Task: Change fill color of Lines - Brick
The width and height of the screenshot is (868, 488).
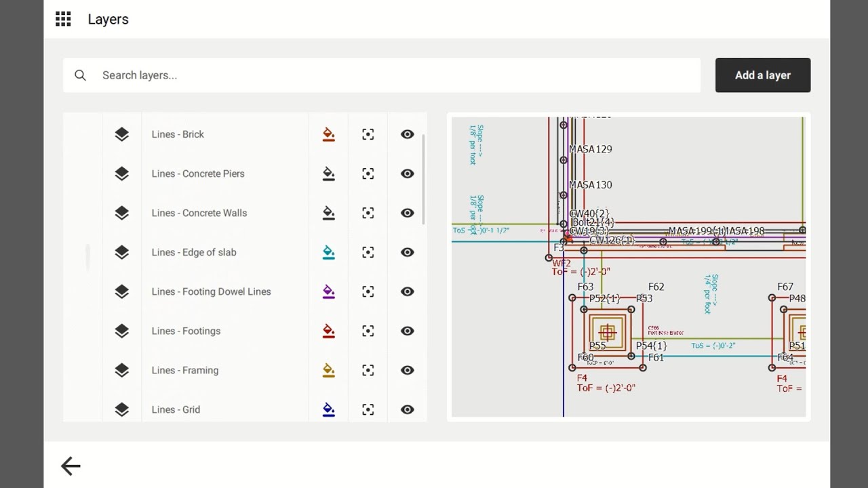Action: coord(329,134)
